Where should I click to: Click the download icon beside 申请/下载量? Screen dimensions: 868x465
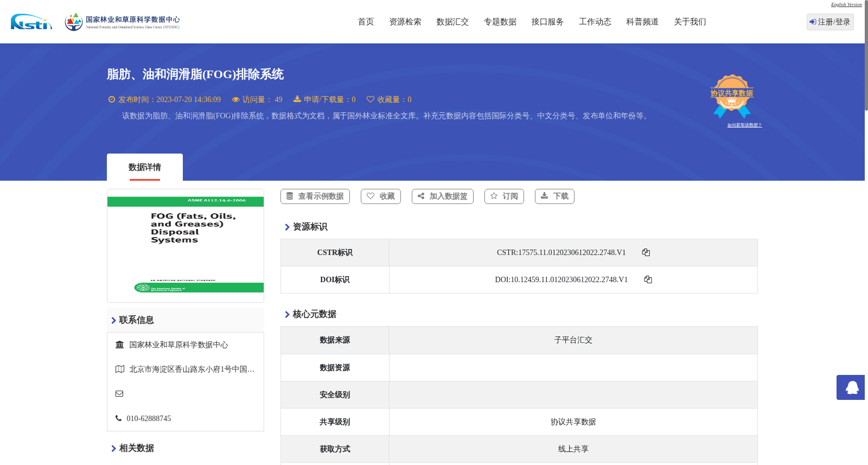tap(297, 99)
